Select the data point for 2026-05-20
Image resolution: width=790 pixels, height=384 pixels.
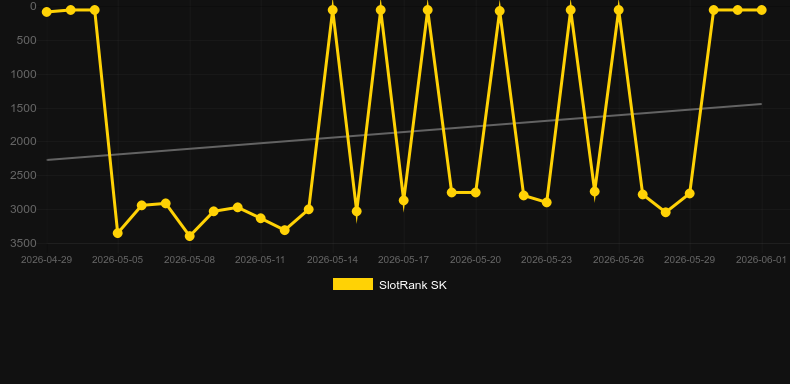pyautogui.click(x=476, y=193)
